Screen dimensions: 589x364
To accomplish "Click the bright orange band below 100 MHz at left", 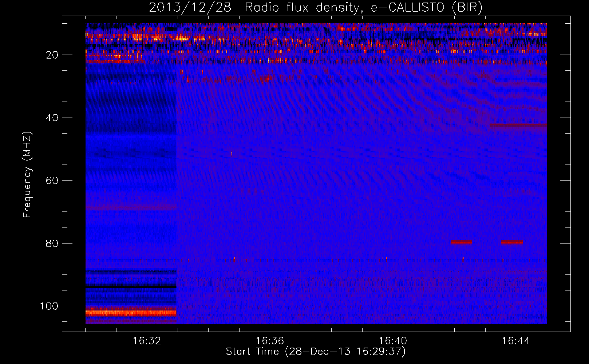I will [x=131, y=313].
